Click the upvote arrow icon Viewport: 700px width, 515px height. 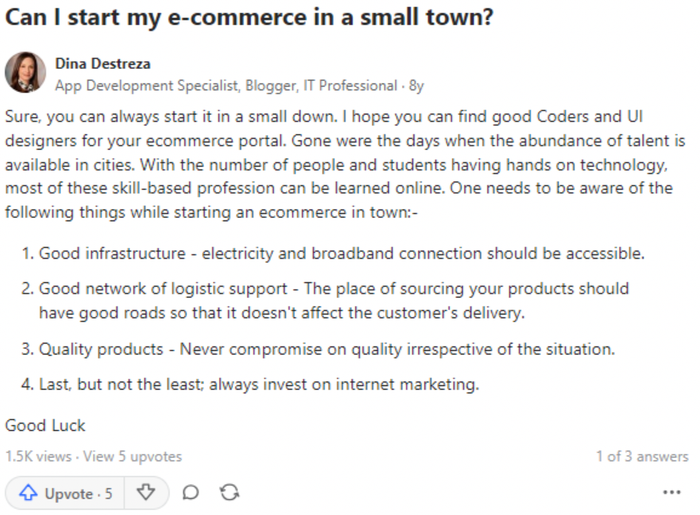pos(28,493)
